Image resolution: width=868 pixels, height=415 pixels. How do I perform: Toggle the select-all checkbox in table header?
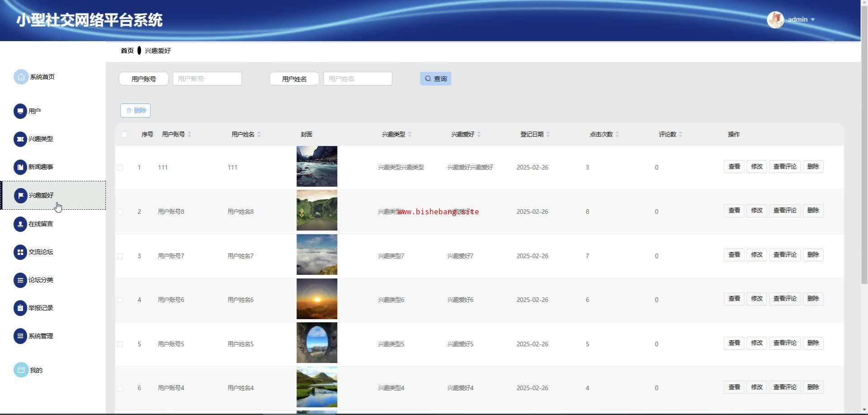(x=124, y=134)
